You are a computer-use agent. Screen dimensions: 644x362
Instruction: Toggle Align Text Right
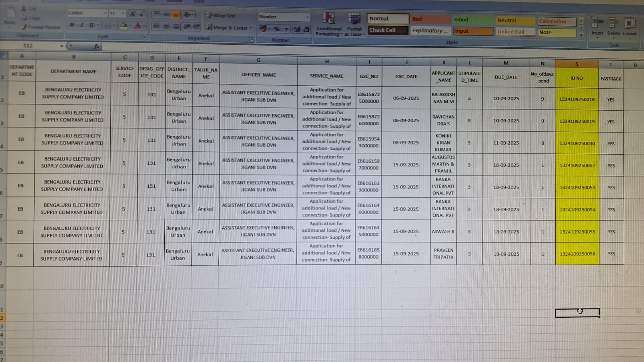point(176,27)
